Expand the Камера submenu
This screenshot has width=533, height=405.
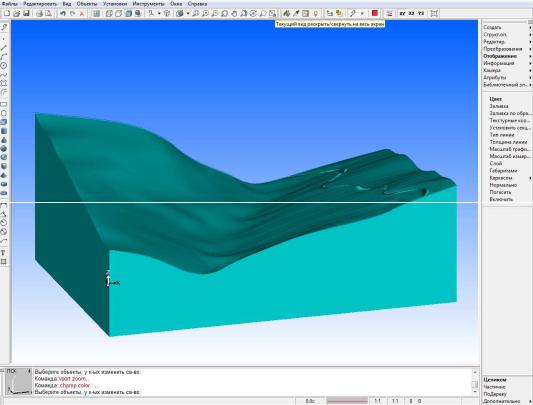coord(506,70)
